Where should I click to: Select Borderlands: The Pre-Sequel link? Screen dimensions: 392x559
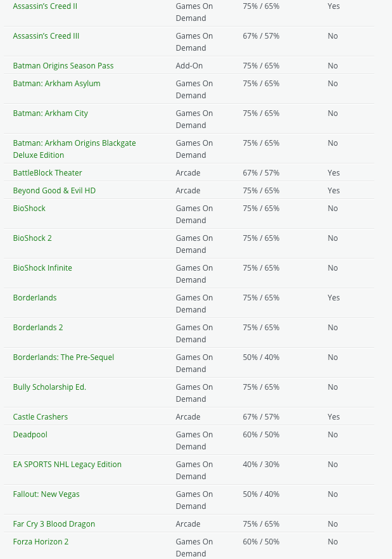pos(63,357)
